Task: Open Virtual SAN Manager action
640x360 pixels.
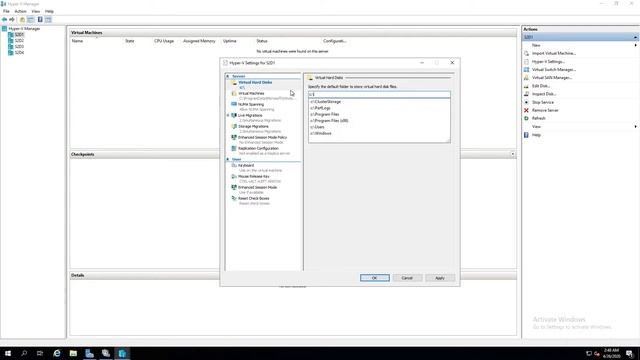Action: [x=551, y=78]
